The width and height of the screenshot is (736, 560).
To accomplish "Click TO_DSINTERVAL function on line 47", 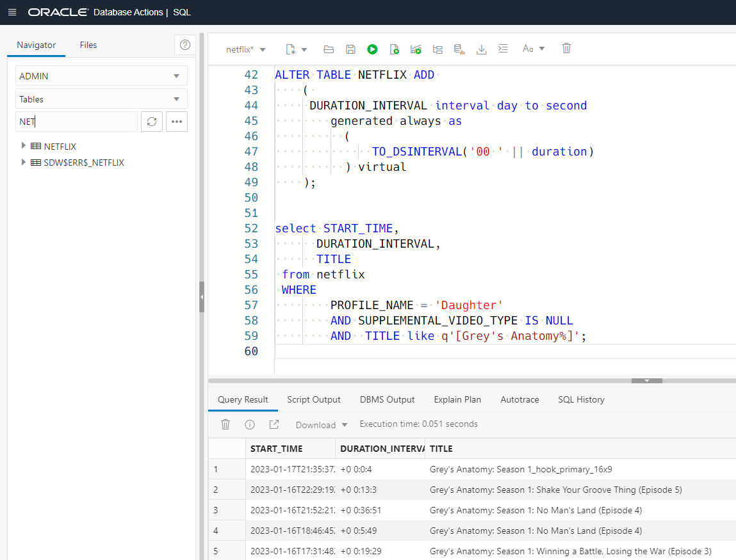I will click(417, 152).
